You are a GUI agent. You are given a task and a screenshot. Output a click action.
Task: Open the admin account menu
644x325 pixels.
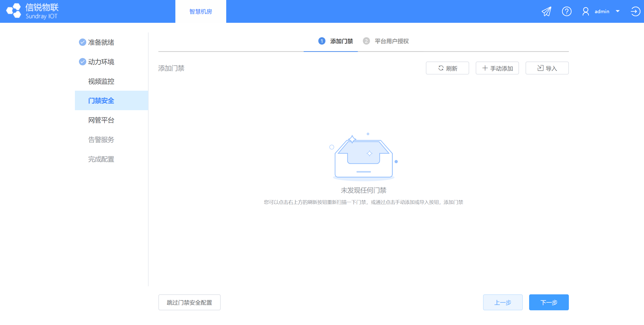602,11
